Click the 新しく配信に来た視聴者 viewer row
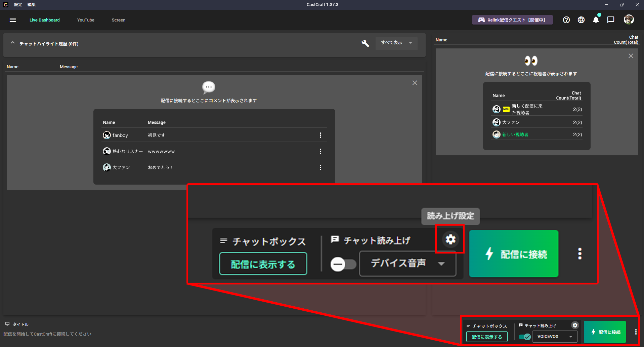 click(537, 109)
